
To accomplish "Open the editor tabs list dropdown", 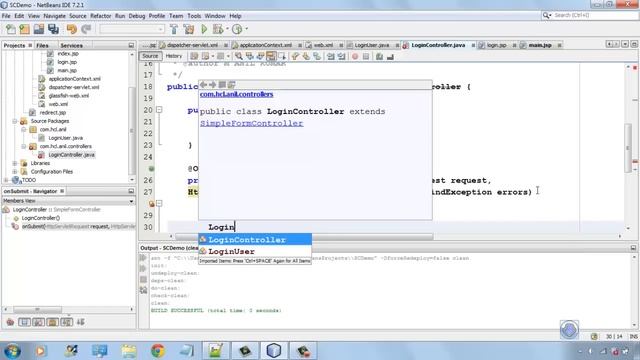I will (x=625, y=44).
